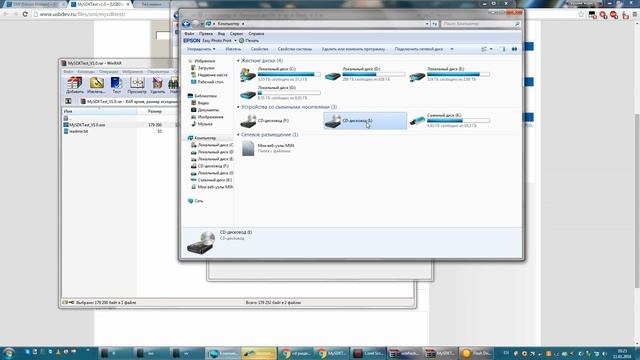Click the Back arrow in Explorer window
Screen dimensions: 640x360
(x=187, y=24)
